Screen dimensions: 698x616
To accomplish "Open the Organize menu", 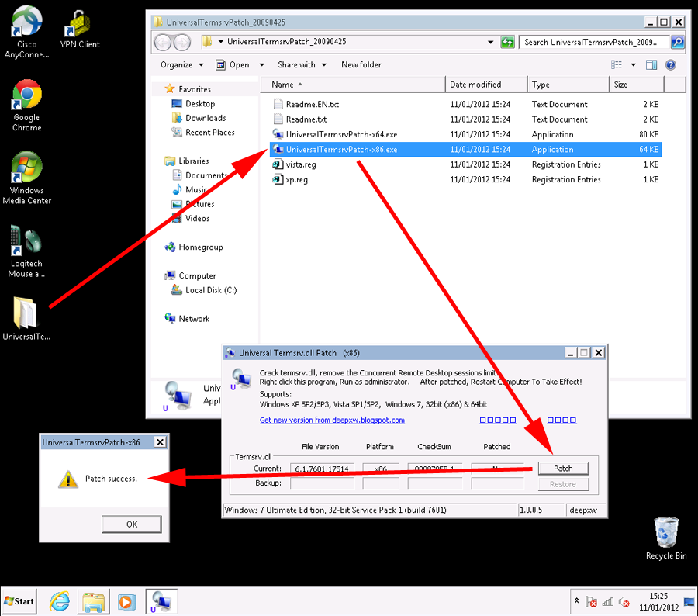I will [x=181, y=65].
